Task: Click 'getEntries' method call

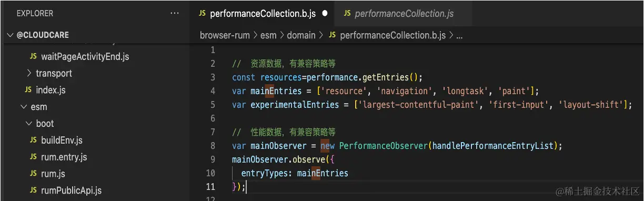Action: coord(386,77)
